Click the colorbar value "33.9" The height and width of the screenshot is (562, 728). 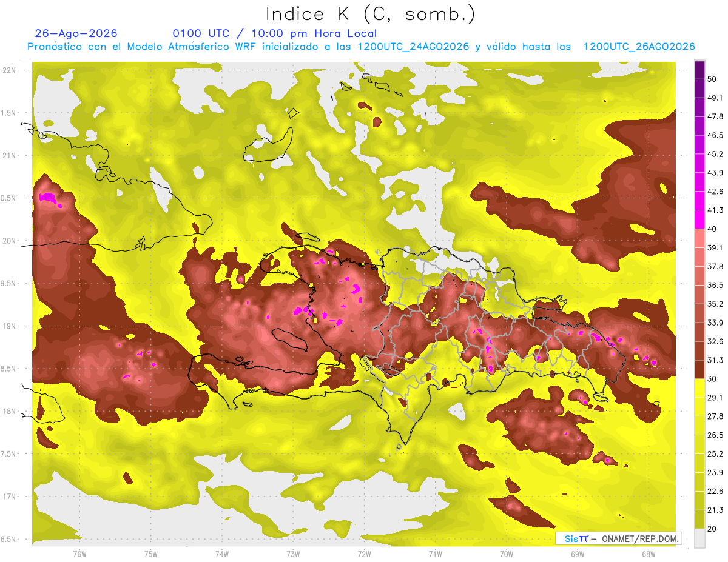[715, 323]
